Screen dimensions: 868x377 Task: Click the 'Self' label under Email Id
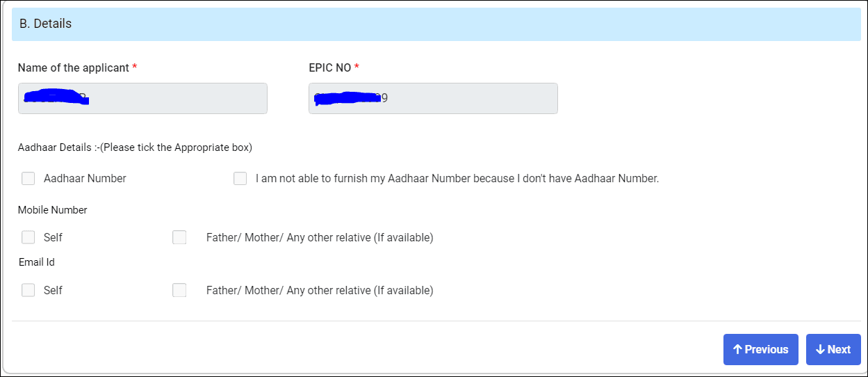[x=53, y=290]
